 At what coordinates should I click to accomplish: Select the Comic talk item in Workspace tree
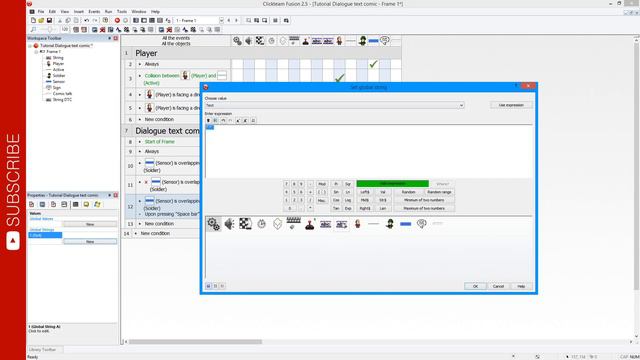(62, 93)
